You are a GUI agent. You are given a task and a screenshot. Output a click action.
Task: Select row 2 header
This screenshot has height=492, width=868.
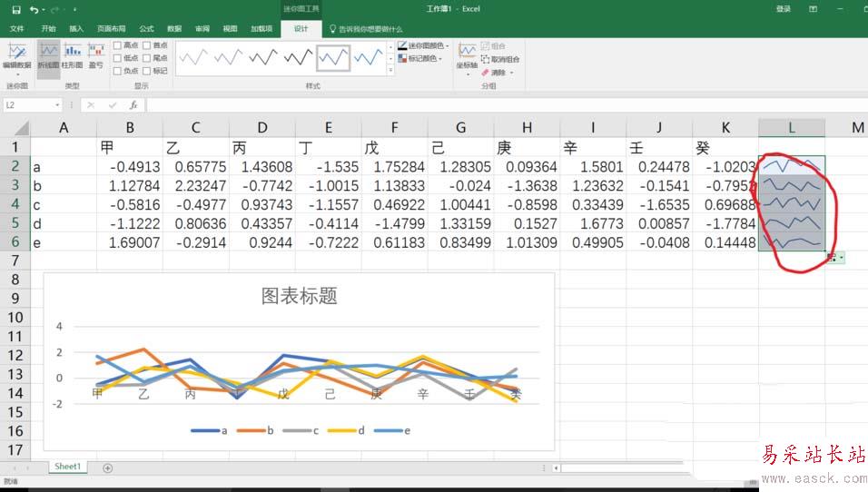15,166
